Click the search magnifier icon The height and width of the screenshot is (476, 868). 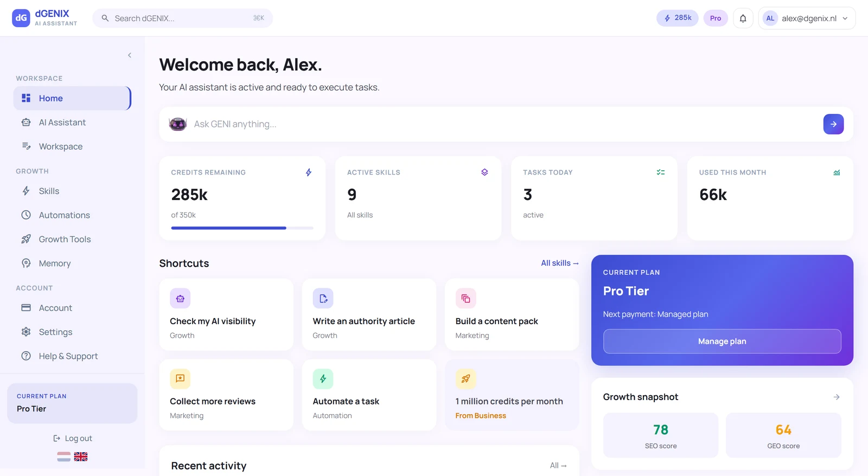click(x=105, y=18)
